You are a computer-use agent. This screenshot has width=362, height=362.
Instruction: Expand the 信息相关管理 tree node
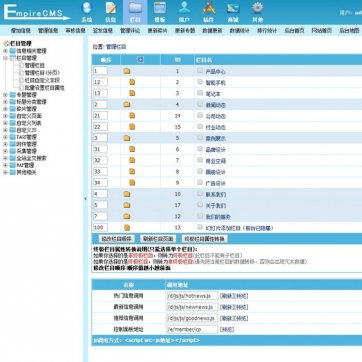tap(5, 51)
